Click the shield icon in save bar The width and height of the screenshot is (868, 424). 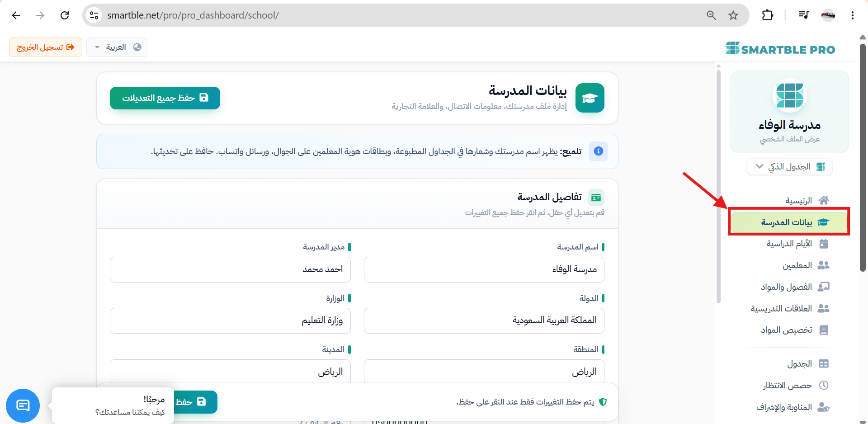pyautogui.click(x=603, y=402)
